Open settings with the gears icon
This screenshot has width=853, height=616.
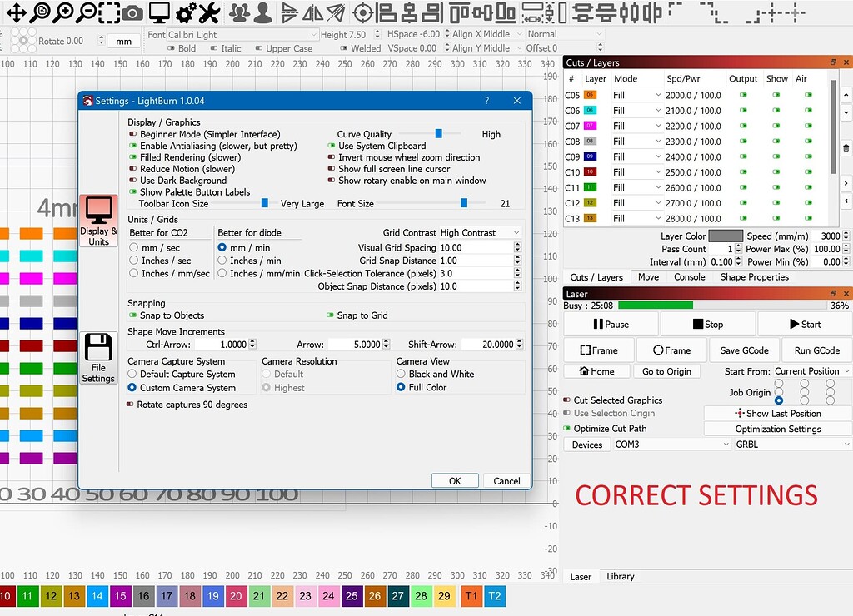tap(186, 13)
